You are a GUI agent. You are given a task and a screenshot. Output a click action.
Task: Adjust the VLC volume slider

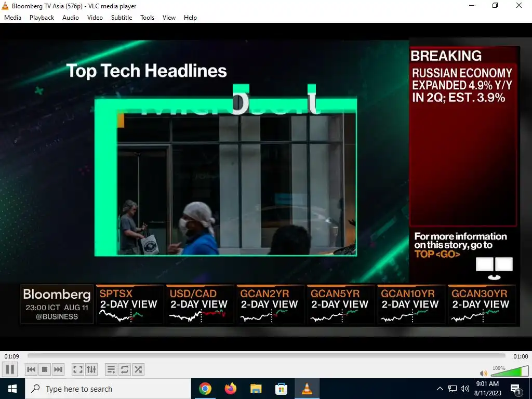510,371
